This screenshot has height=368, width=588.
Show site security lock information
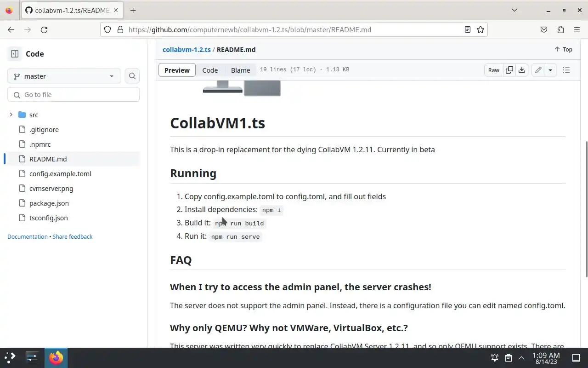point(120,29)
